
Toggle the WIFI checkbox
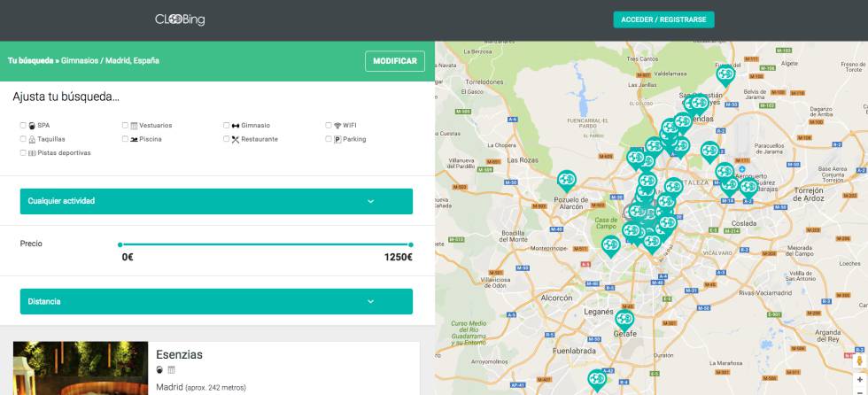point(329,125)
